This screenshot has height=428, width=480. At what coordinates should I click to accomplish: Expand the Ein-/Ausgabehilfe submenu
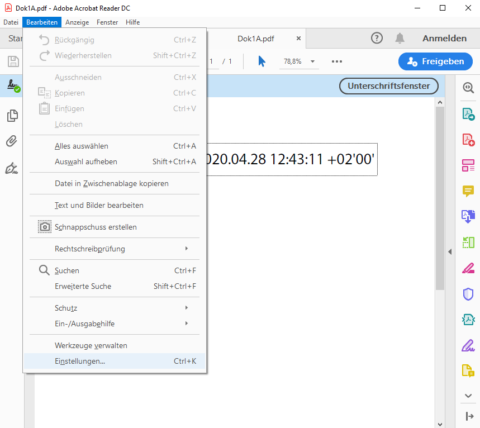(x=114, y=324)
